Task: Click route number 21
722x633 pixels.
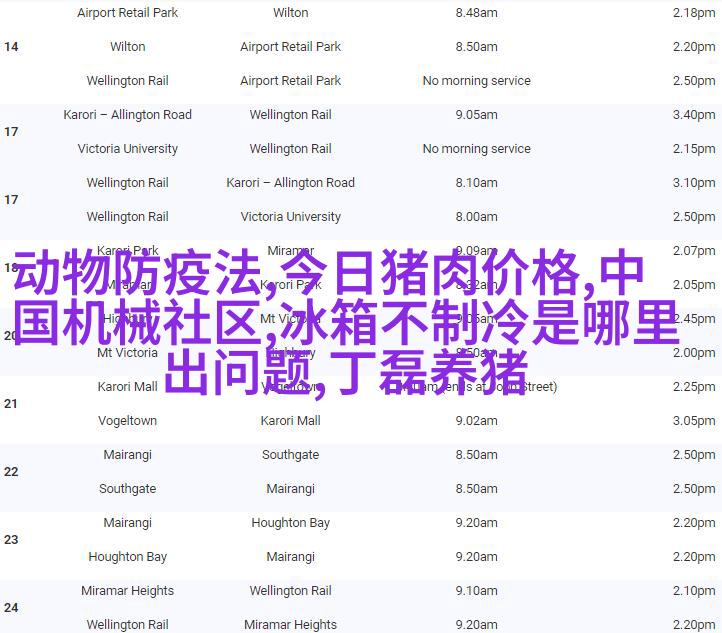Action: 11,404
